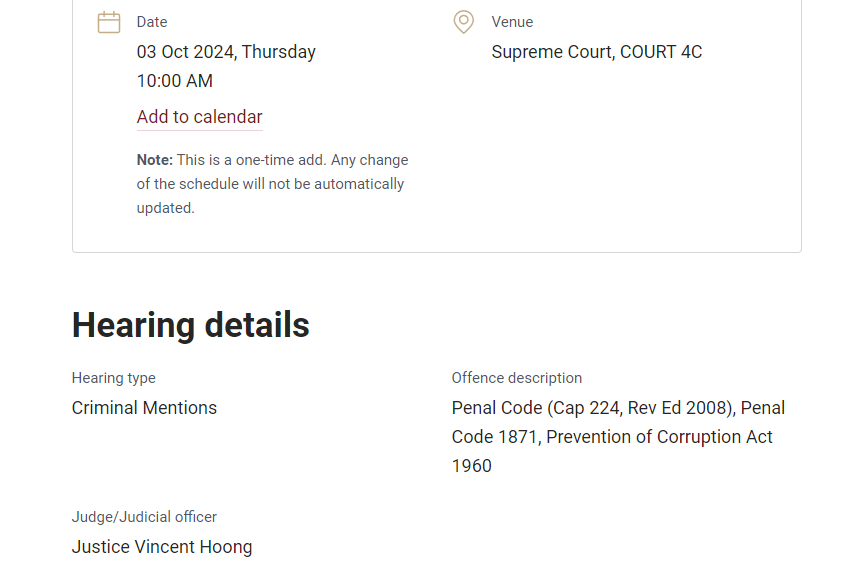This screenshot has height=580, width=844.
Task: Click the Date label
Action: click(x=152, y=22)
